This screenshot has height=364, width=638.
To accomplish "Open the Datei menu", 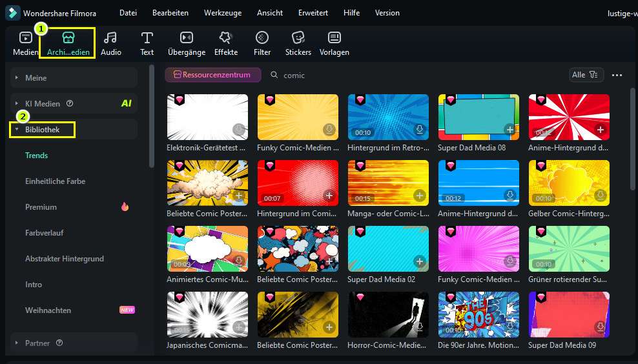I will (x=128, y=13).
